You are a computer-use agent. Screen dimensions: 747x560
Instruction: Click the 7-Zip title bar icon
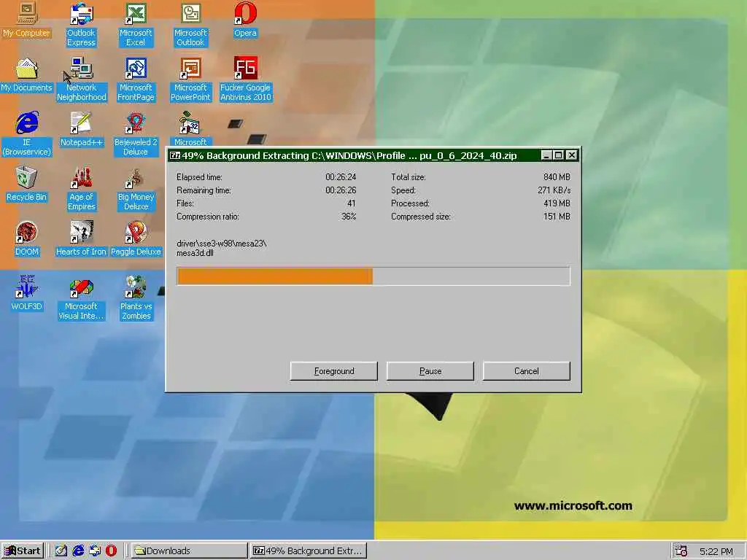(175, 155)
